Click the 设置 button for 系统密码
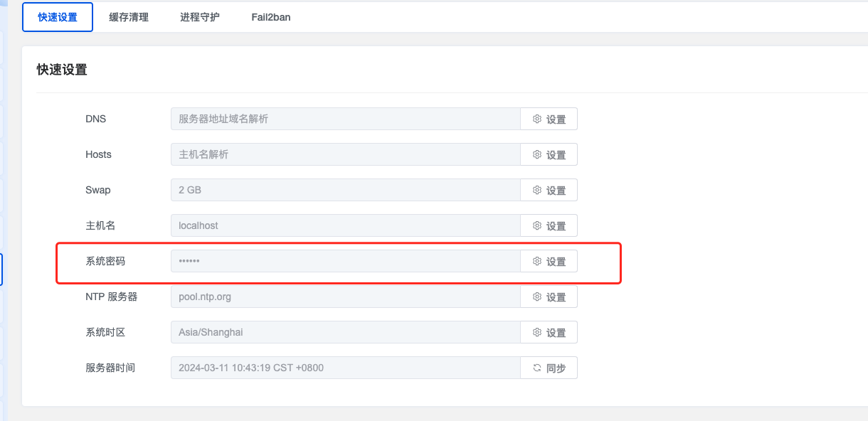This screenshot has width=868, height=421. (549, 261)
